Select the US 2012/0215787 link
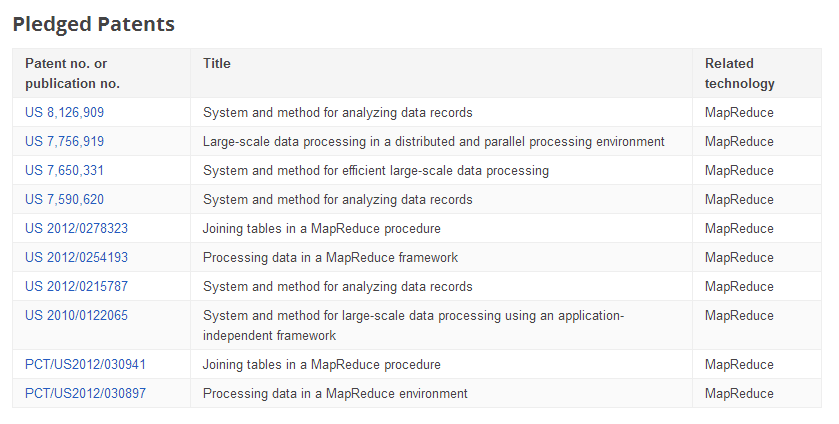The width and height of the screenshot is (839, 424). click(76, 286)
